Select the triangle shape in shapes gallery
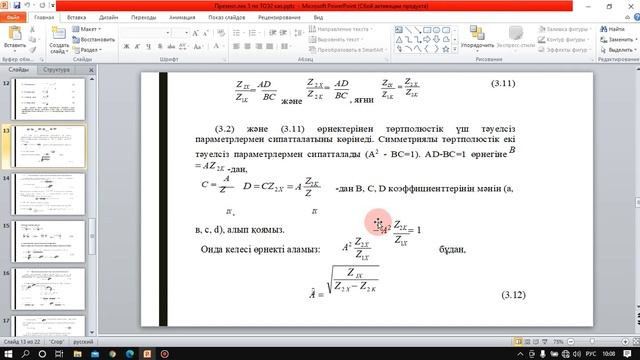This screenshot has height=360, width=640. tap(399, 40)
